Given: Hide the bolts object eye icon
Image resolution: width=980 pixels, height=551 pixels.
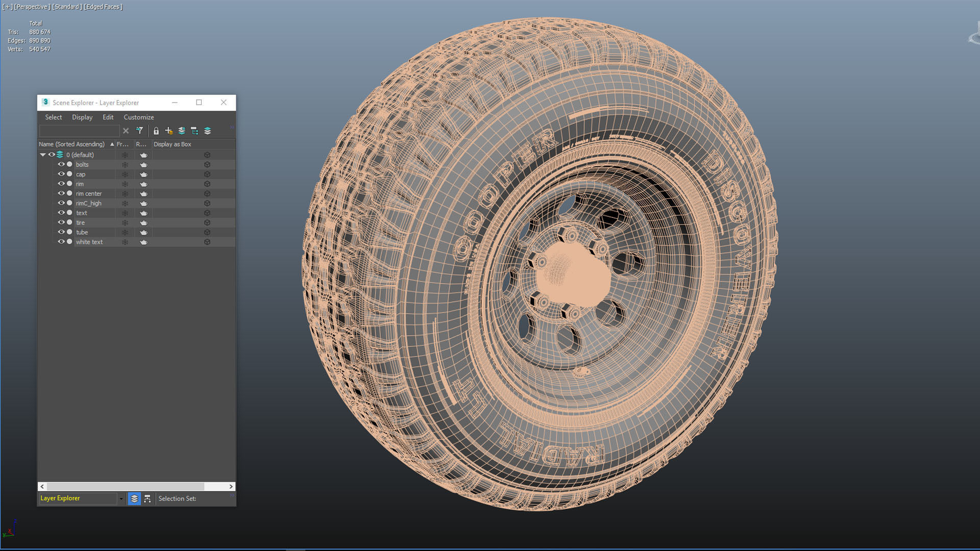Looking at the screenshot, I should 61,164.
